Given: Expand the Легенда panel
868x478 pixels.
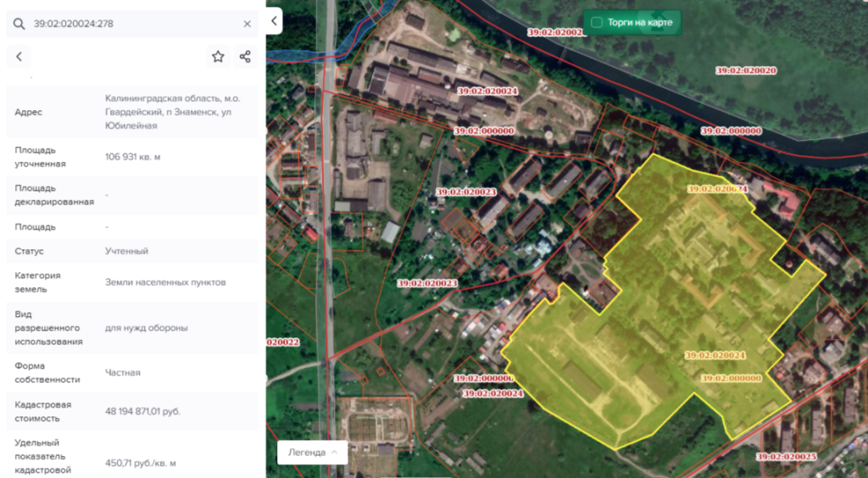Looking at the screenshot, I should [x=312, y=452].
